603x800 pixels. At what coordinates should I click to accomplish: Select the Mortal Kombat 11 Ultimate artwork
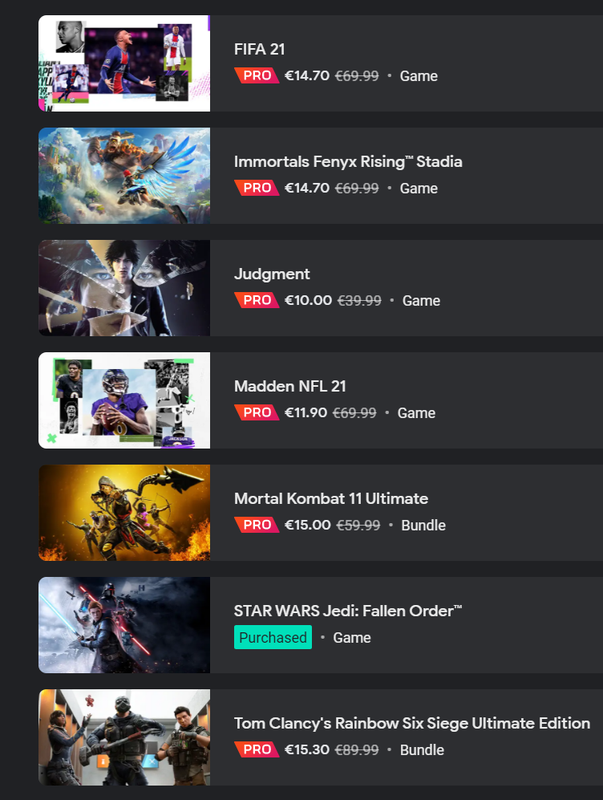124,513
